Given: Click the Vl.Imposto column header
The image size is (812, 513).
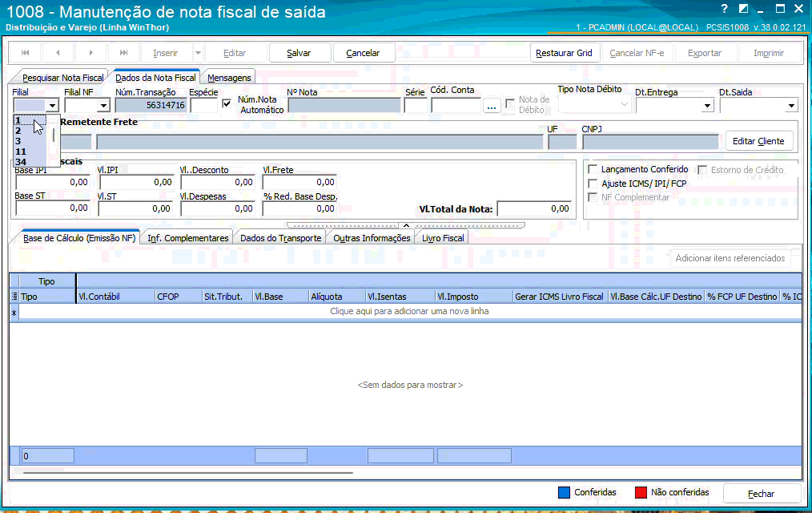Looking at the screenshot, I should 473,297.
